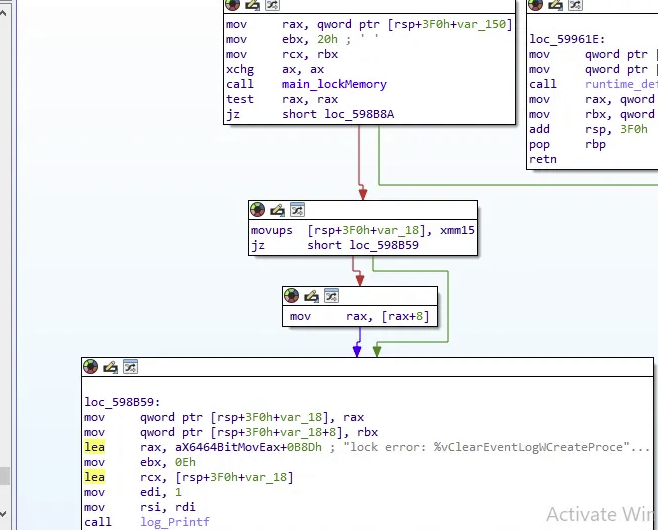This screenshot has height=530, width=658.
Task: Set node color for movups block
Action: (x=258, y=209)
